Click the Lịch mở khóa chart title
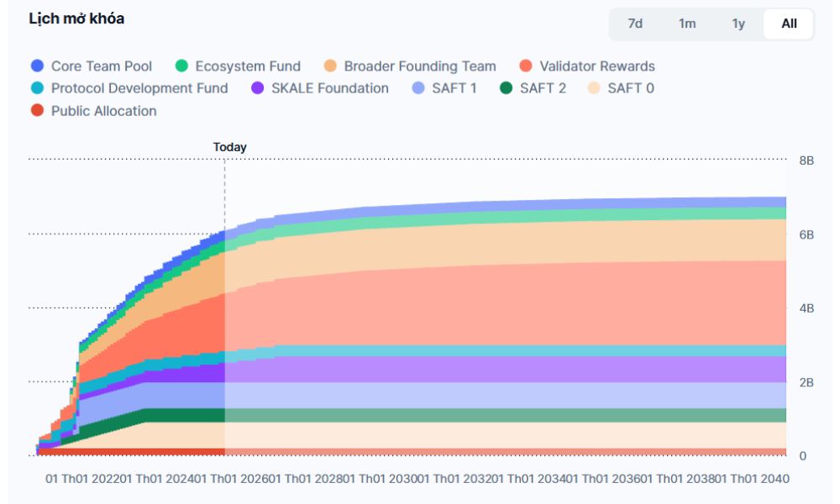840x504 pixels. point(76,18)
